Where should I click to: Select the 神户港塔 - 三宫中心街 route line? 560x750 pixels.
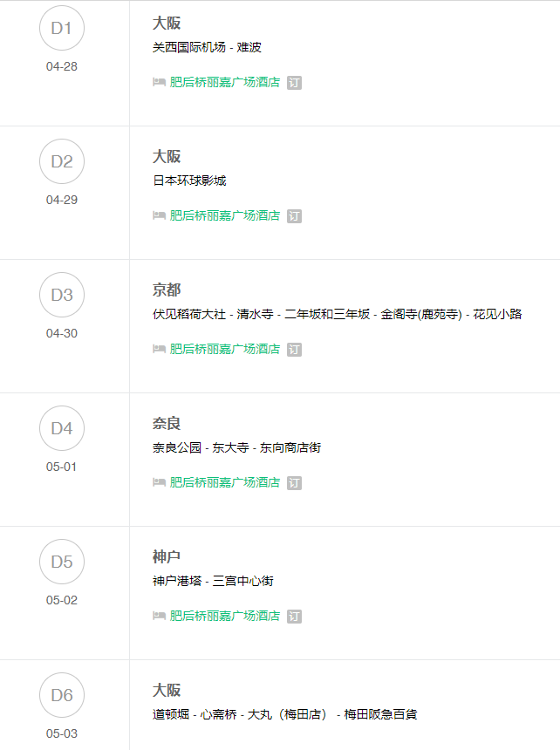click(213, 582)
